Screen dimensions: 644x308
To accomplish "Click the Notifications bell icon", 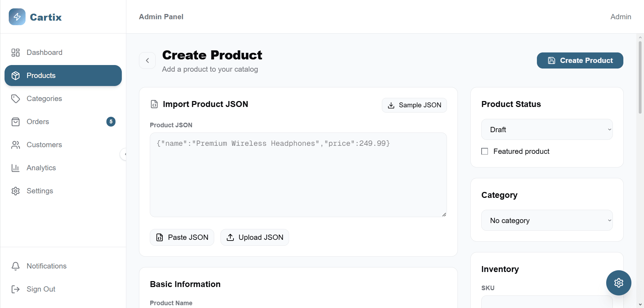I will pyautogui.click(x=15, y=266).
